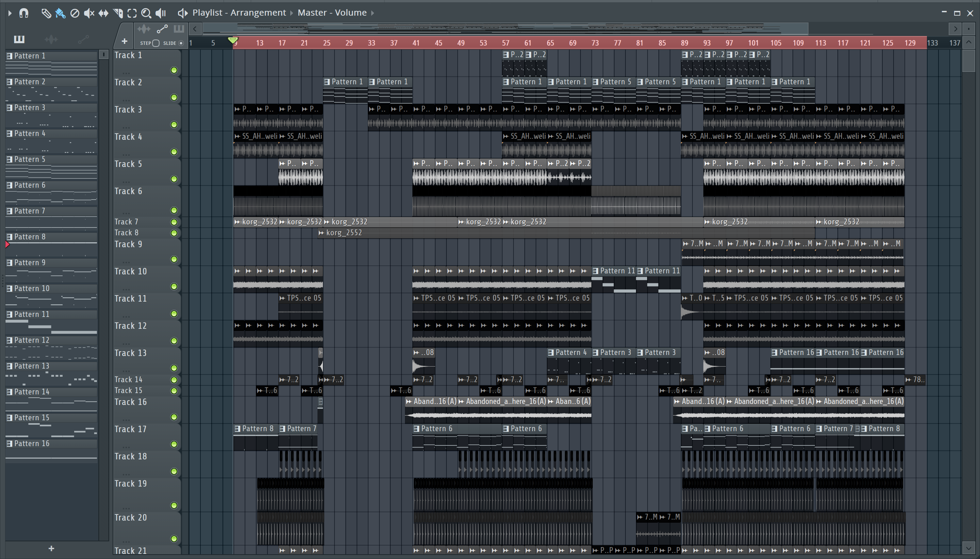Mute Track 14 with its green LED

pos(174,380)
